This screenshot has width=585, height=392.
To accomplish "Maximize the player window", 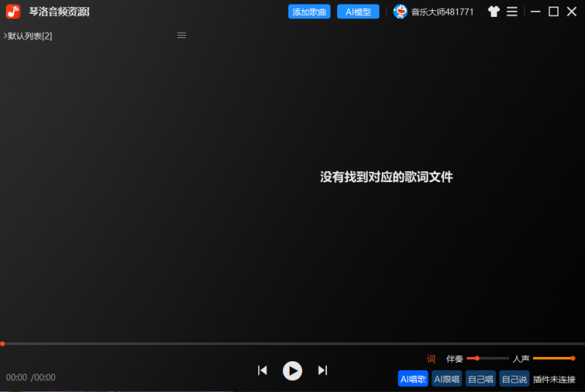I will click(x=554, y=12).
